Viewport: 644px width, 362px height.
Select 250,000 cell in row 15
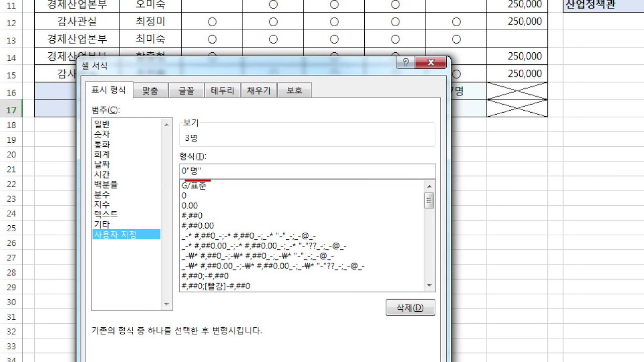point(517,73)
